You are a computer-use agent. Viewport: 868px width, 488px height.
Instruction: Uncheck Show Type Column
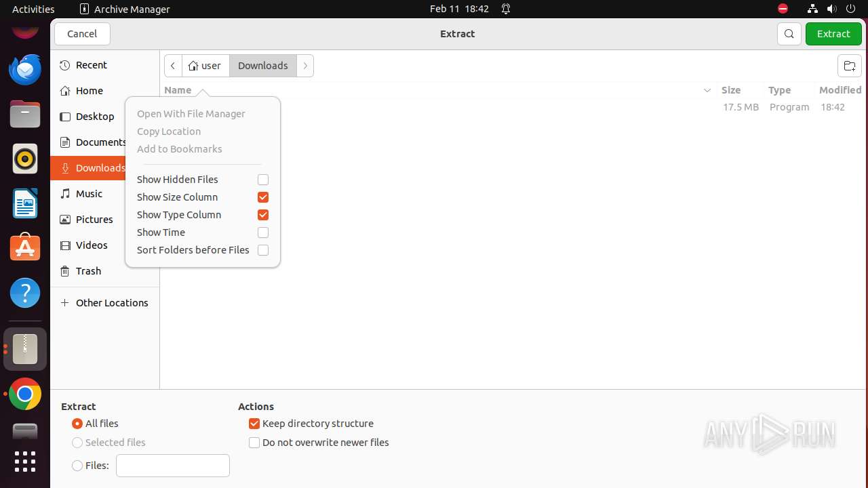[x=263, y=215]
